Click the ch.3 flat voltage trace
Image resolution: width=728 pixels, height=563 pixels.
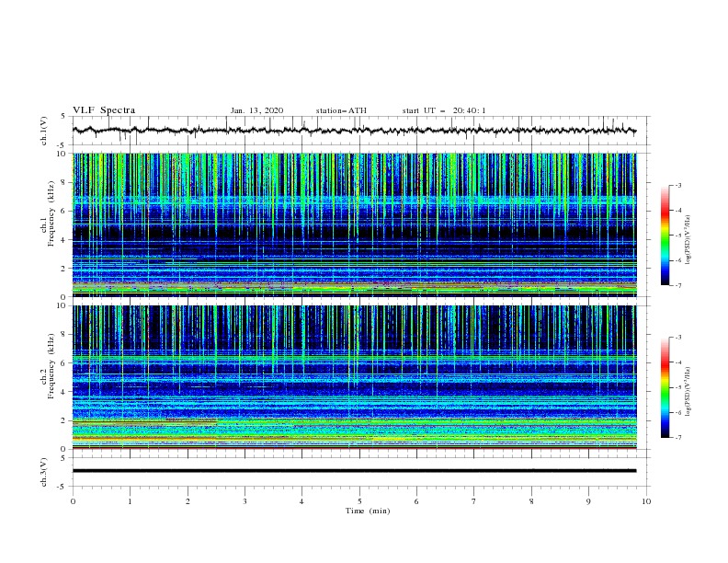354,471
